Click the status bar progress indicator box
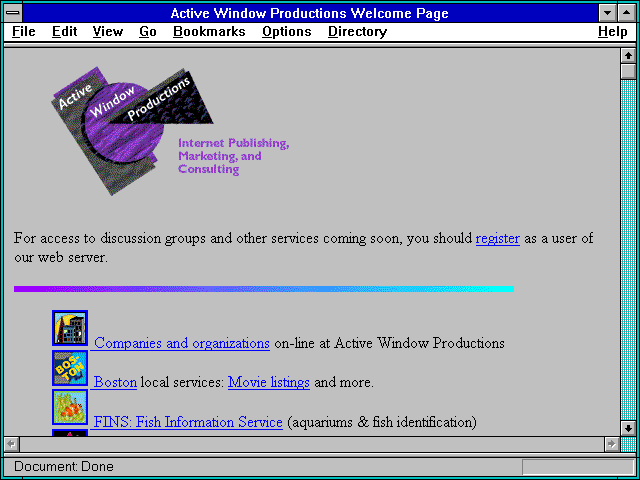Viewport: 640px width, 480px height. pos(578,467)
